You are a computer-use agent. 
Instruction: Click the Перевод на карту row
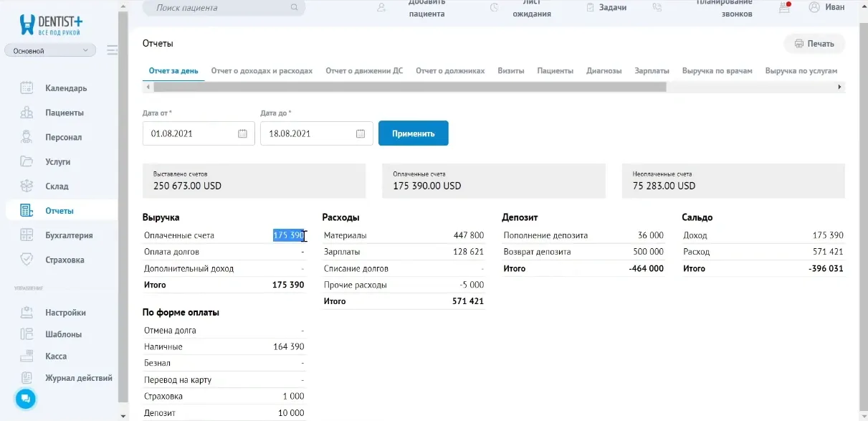tap(224, 379)
